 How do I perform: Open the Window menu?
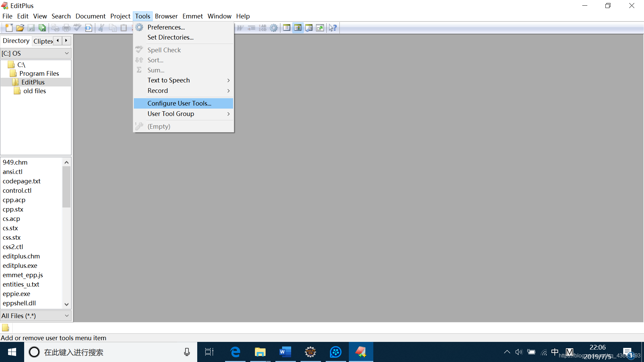[x=219, y=16]
